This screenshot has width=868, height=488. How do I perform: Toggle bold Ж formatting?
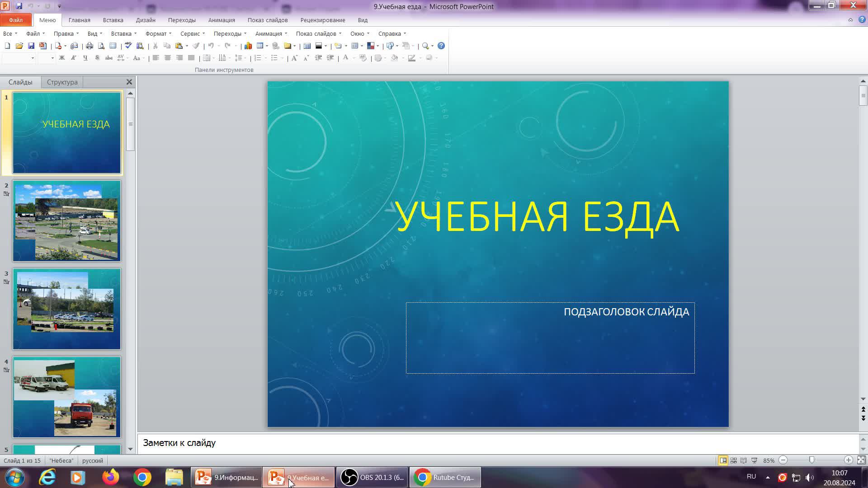(x=62, y=58)
